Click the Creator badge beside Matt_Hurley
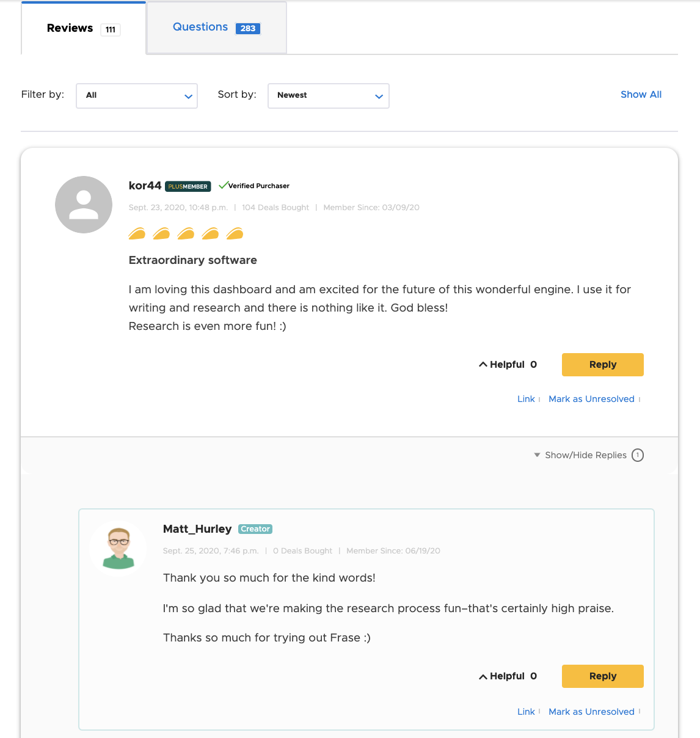 click(x=255, y=529)
